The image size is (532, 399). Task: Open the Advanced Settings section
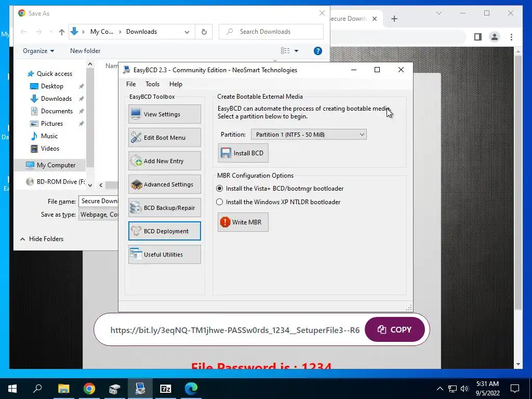tap(165, 184)
